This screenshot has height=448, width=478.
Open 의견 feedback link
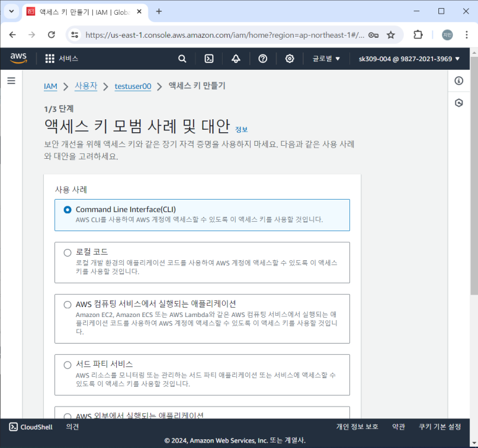(72, 426)
